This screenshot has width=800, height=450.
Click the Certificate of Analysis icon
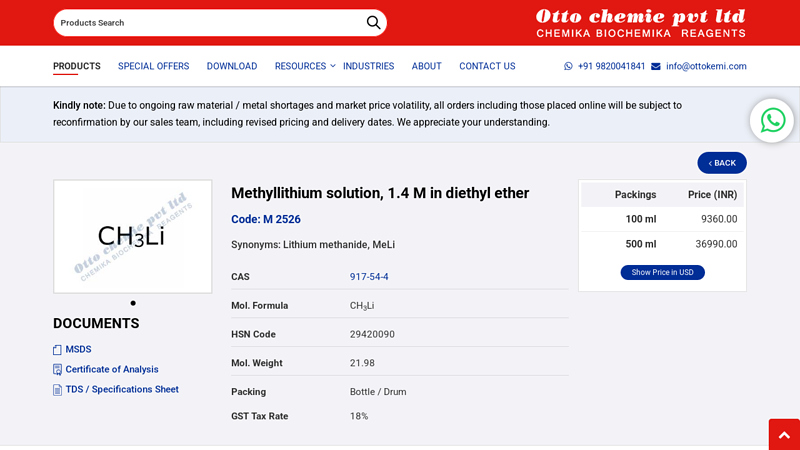57,370
